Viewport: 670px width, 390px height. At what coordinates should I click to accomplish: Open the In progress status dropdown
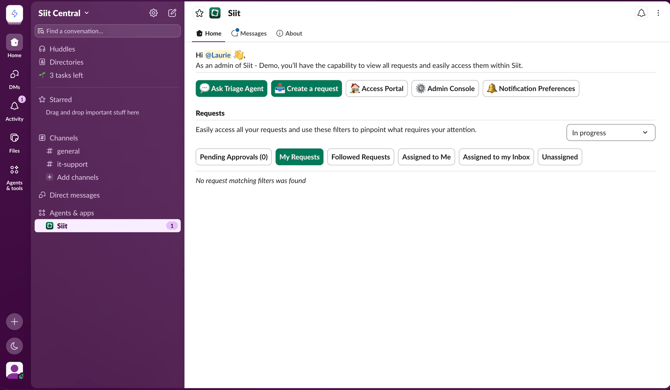pyautogui.click(x=611, y=133)
